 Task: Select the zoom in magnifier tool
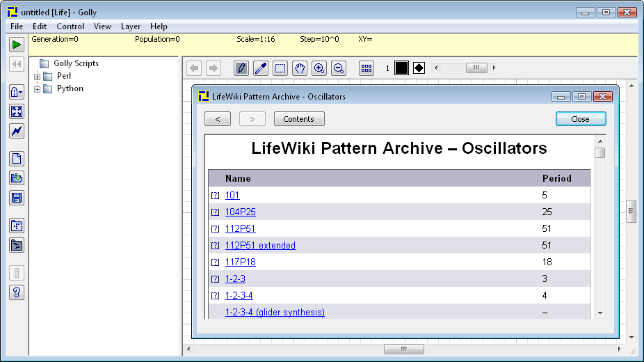tap(319, 68)
